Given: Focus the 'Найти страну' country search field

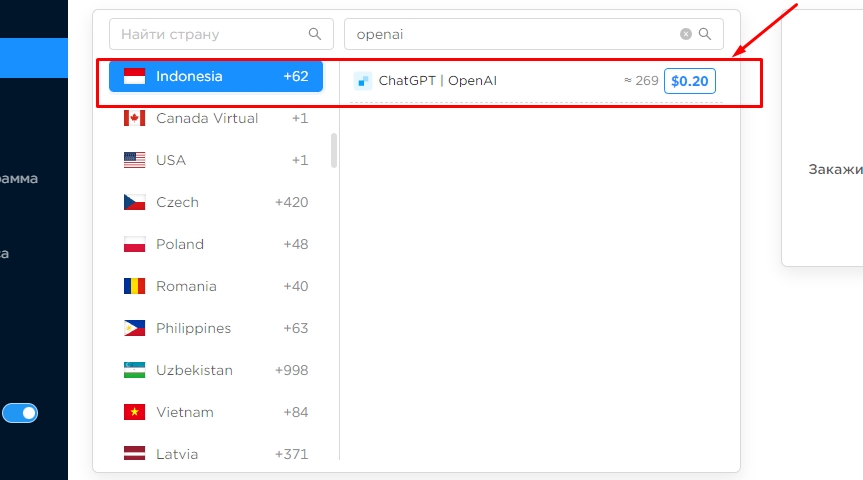Looking at the screenshot, I should [221, 34].
